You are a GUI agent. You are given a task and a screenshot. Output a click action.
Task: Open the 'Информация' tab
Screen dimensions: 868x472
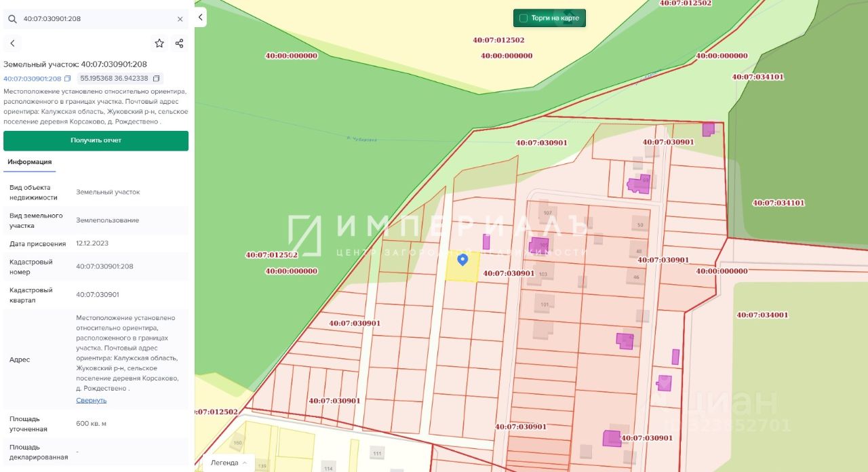click(x=30, y=162)
